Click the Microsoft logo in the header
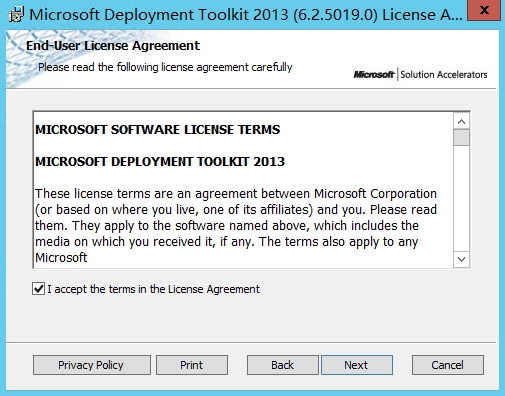 point(374,74)
